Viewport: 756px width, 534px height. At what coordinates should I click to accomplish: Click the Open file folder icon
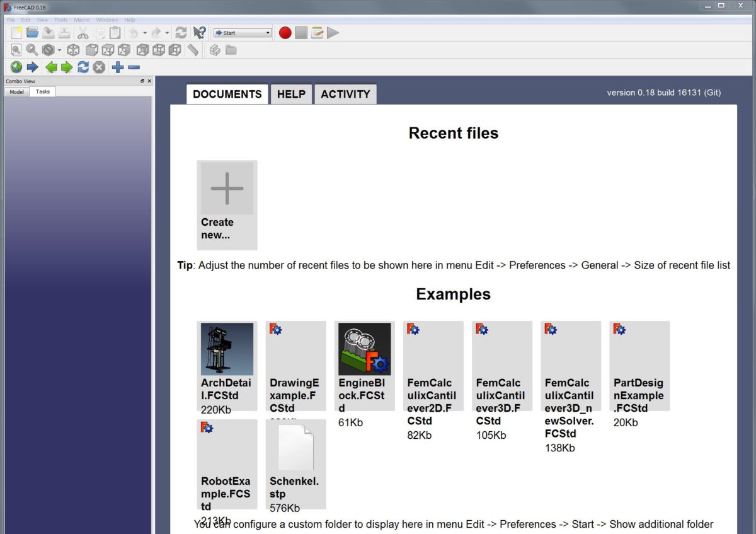pyautogui.click(x=33, y=33)
